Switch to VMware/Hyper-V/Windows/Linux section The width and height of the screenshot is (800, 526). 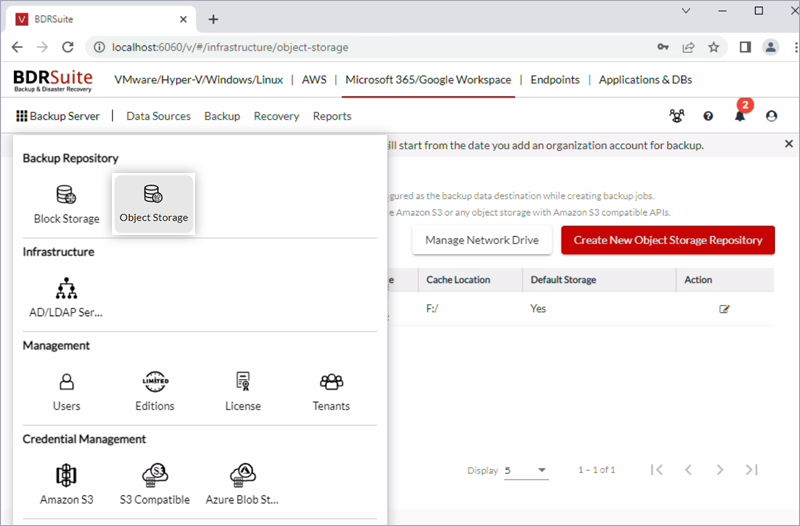tap(198, 80)
